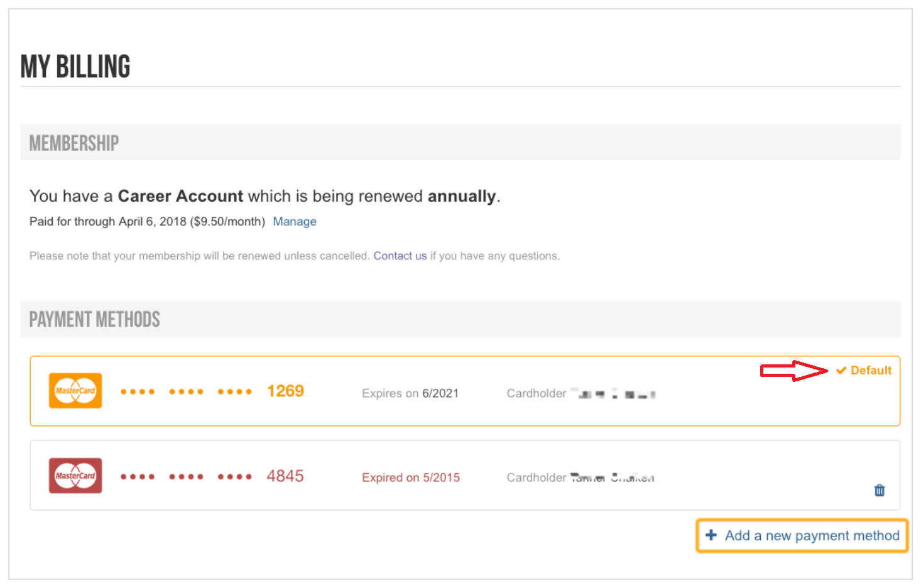Open the Manage membership link
921x588 pixels.
click(x=295, y=222)
